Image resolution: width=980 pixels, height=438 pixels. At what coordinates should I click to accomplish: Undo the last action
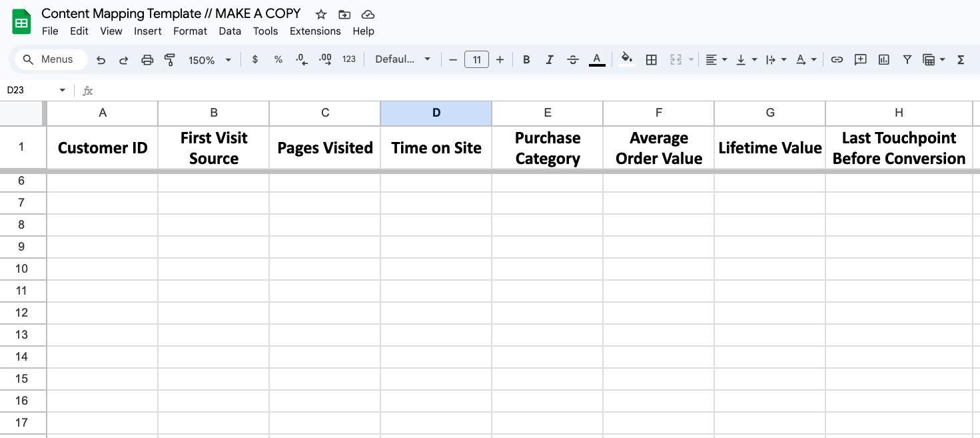[x=101, y=60]
